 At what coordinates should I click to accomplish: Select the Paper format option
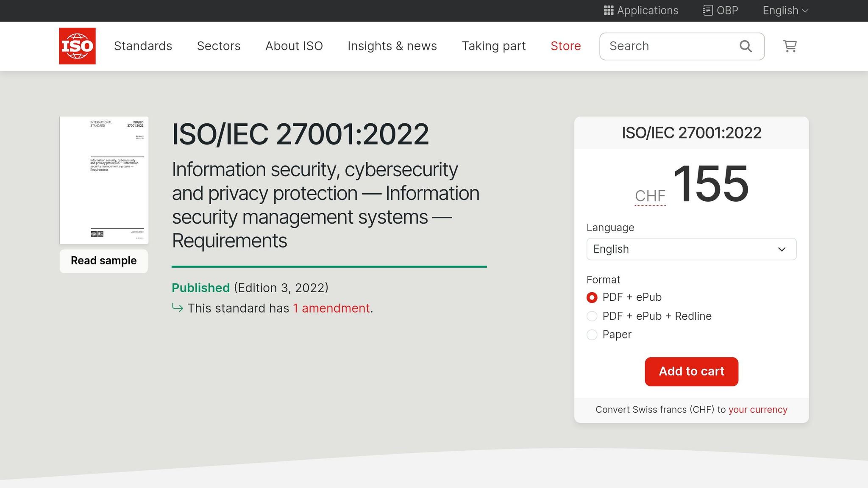pyautogui.click(x=592, y=335)
